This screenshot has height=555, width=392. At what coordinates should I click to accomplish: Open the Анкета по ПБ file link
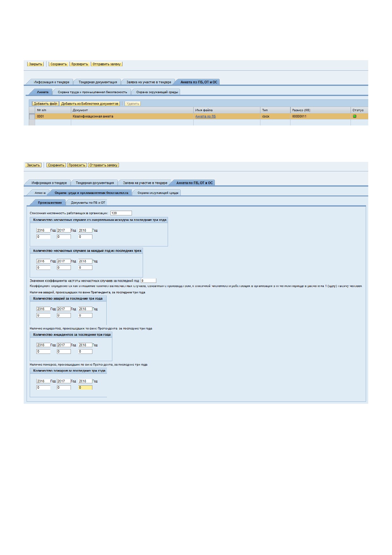206,117
